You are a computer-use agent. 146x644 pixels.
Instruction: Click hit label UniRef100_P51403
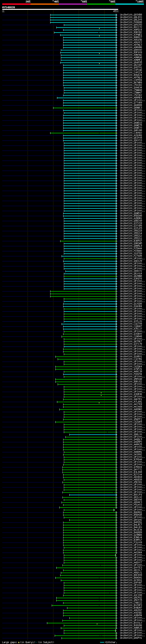pos(131,505)
